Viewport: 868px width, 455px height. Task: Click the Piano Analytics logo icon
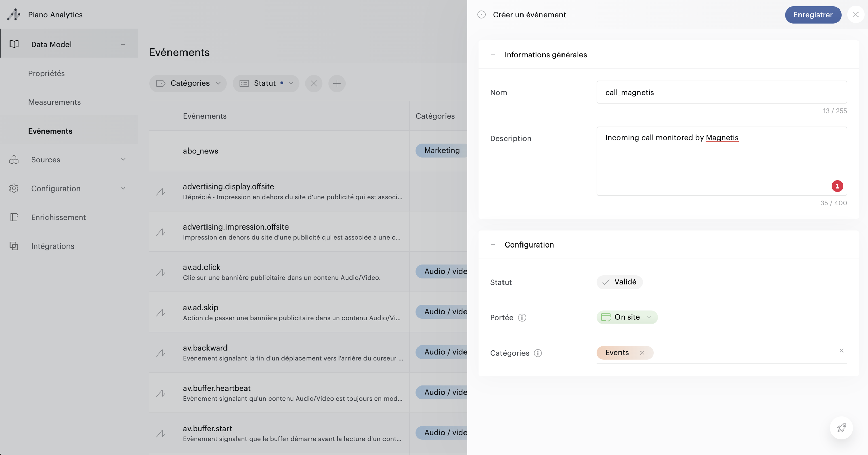pyautogui.click(x=14, y=15)
